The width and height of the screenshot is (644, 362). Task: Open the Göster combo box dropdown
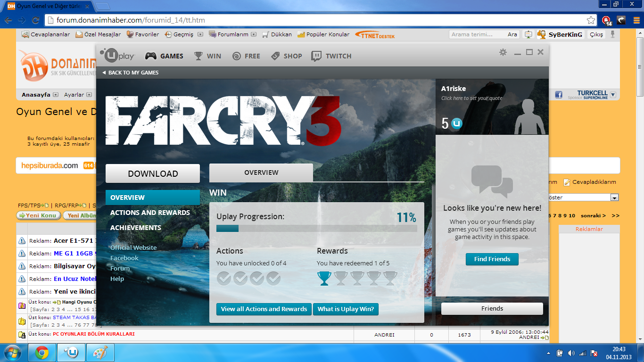tap(614, 197)
